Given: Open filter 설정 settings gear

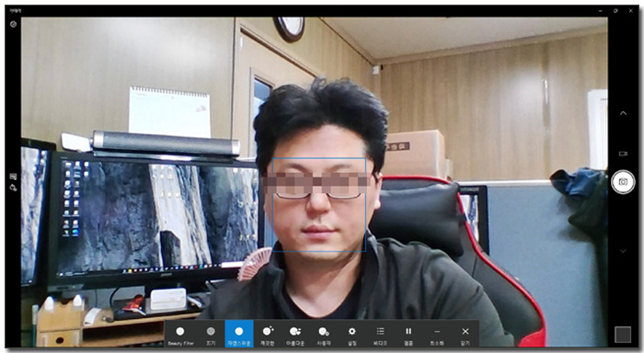Looking at the screenshot, I should click(352, 335).
